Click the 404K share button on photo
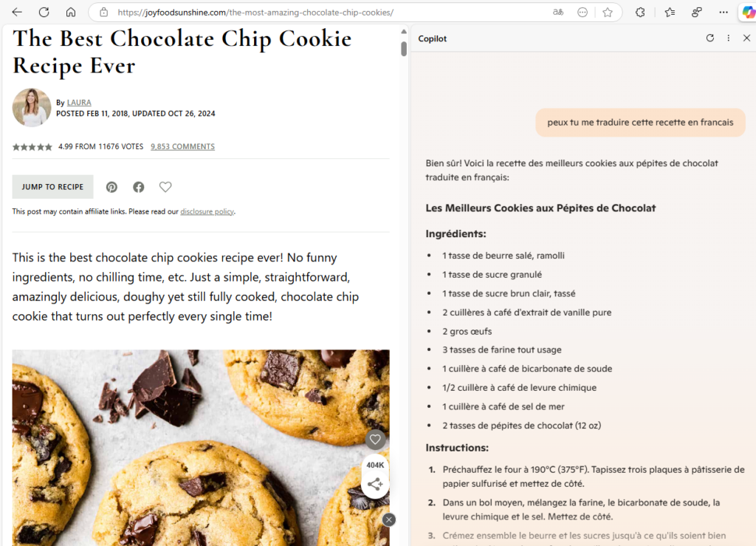756x546 pixels. coord(375,477)
